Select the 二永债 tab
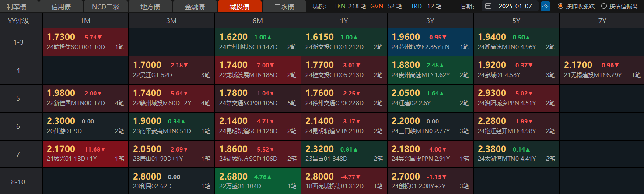The height and width of the screenshot is (194, 644). click(284, 7)
